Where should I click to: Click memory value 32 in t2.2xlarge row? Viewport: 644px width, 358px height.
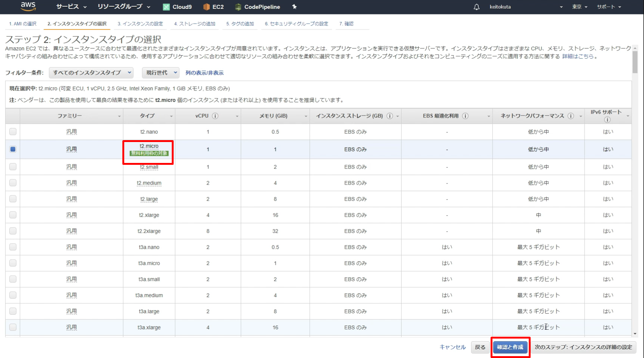[275, 231]
